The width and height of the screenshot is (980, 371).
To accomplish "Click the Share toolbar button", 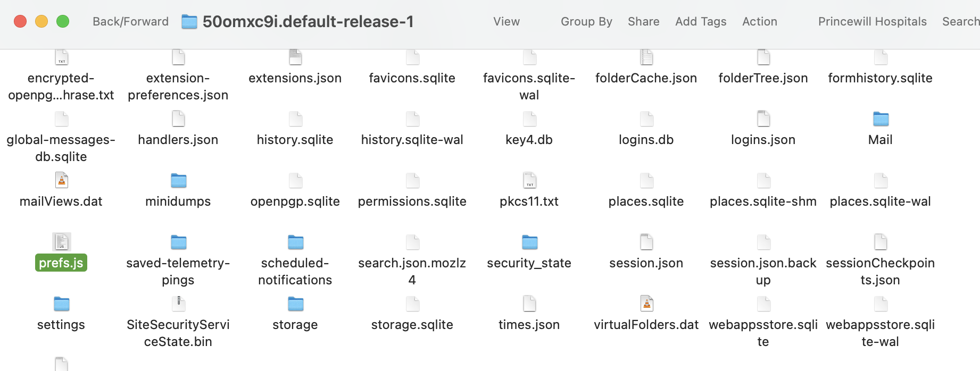I will 643,22.
